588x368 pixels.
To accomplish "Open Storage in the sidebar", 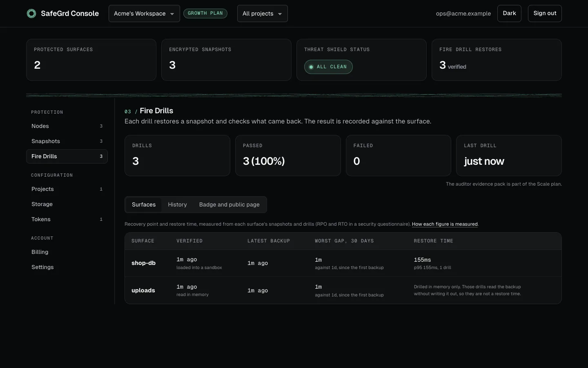I will pos(67,204).
